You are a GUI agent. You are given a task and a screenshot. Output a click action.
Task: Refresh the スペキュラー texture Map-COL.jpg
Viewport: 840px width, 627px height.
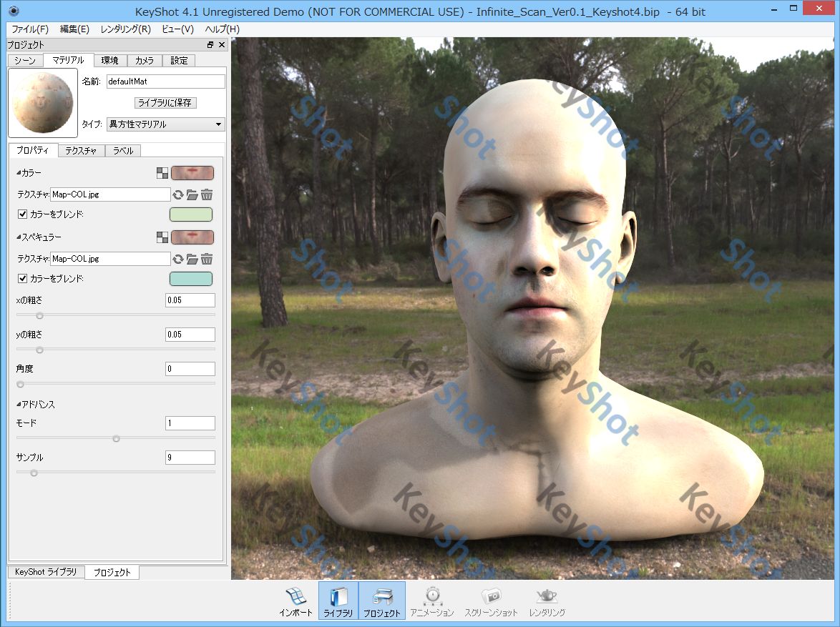point(178,259)
